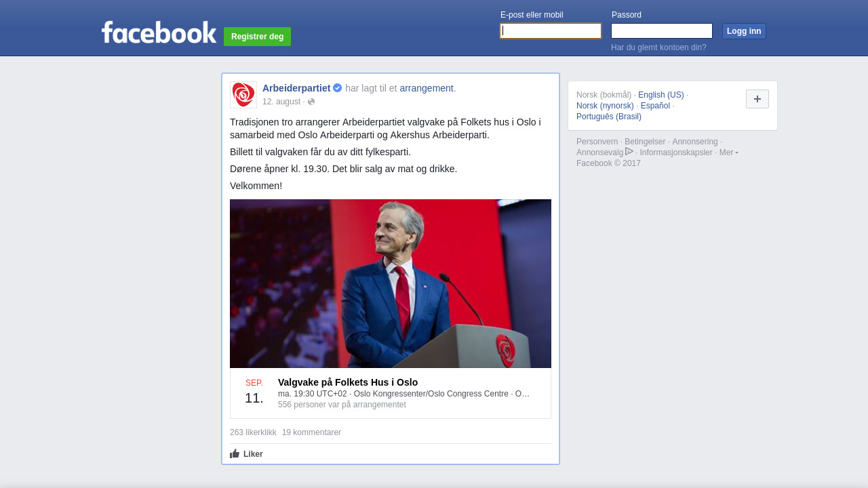Focus the Passord input field
The height and width of the screenshot is (488, 868).
pos(662,30)
